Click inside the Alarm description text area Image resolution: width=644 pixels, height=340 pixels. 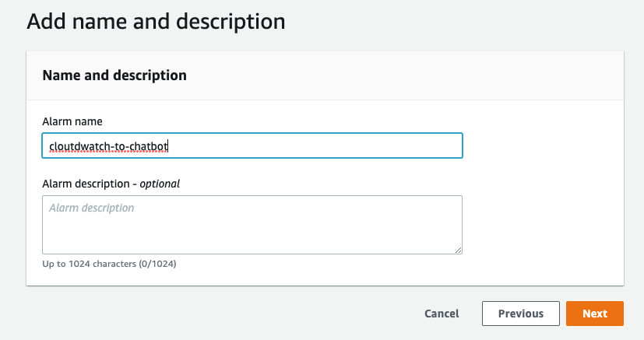(x=252, y=225)
